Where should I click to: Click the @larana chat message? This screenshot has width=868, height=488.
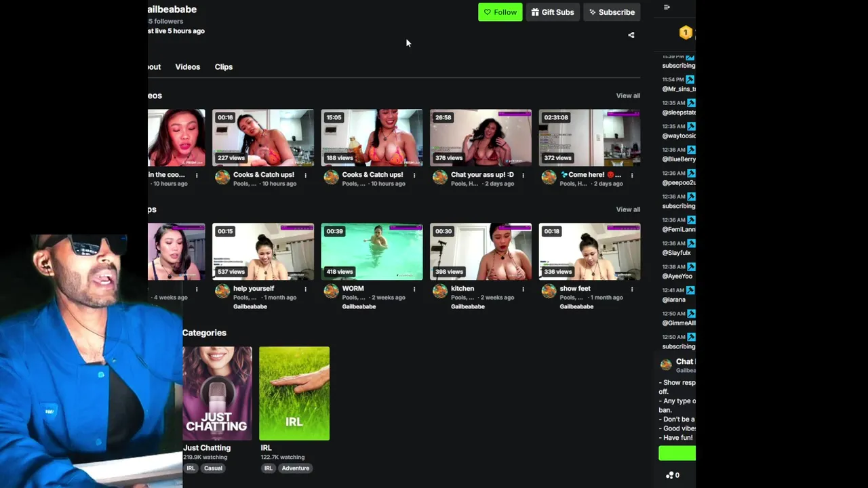pyautogui.click(x=674, y=300)
